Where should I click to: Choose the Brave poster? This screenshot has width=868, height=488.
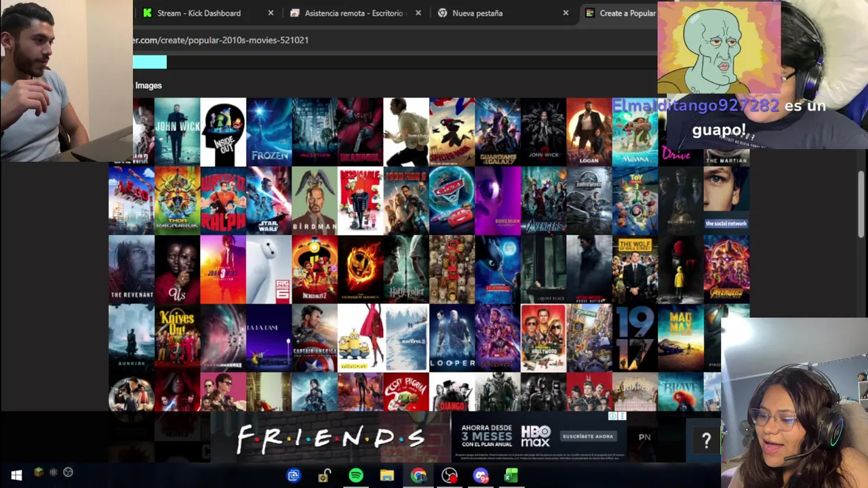pyautogui.click(x=681, y=392)
